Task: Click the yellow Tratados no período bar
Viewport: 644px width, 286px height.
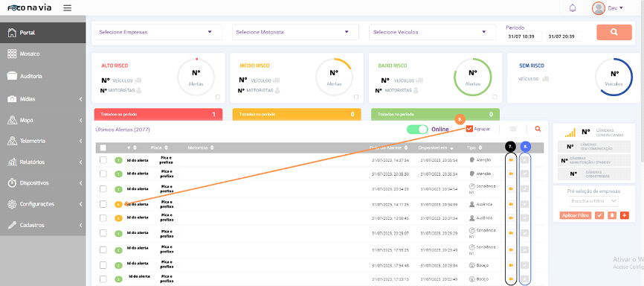Action: click(297, 115)
